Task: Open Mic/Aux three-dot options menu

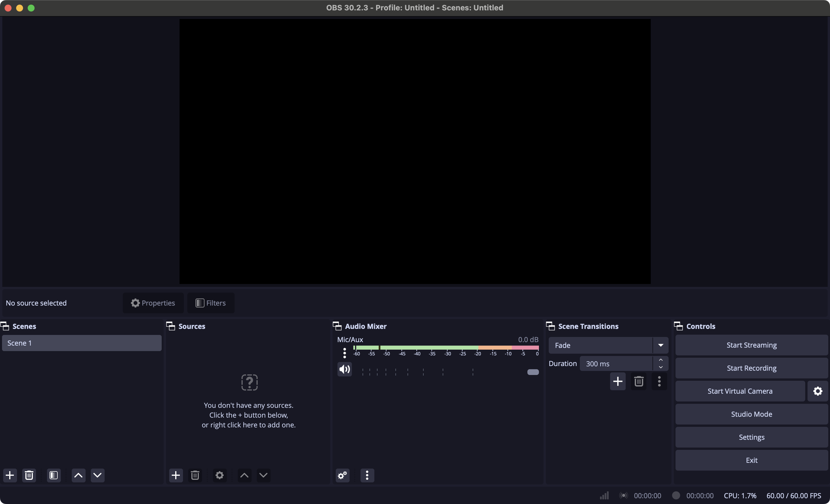Action: [x=344, y=353]
